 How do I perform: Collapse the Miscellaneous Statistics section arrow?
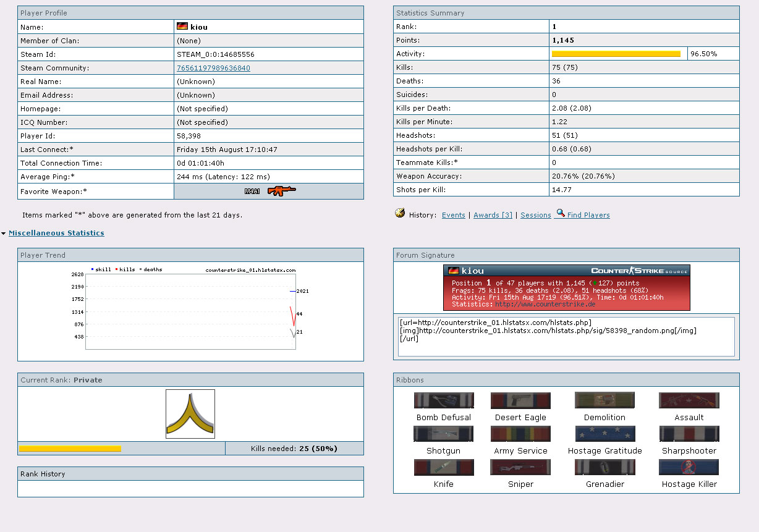(4, 234)
